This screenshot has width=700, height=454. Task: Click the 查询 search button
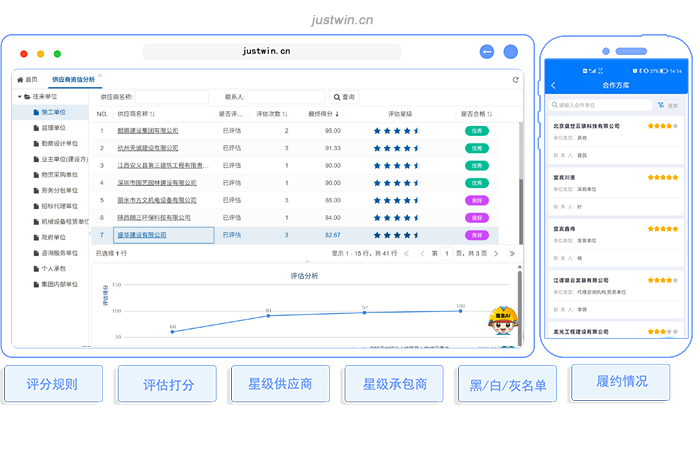pyautogui.click(x=344, y=97)
